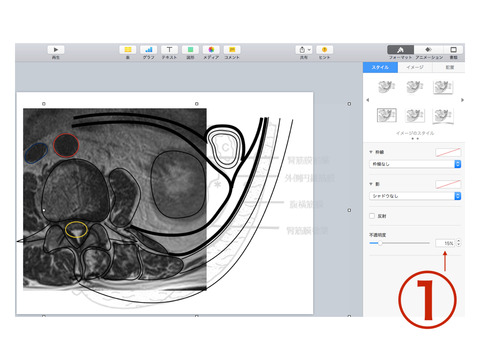Add a text box with テキスト icon
Image resolution: width=480 pixels, height=360 pixels.
pyautogui.click(x=169, y=50)
